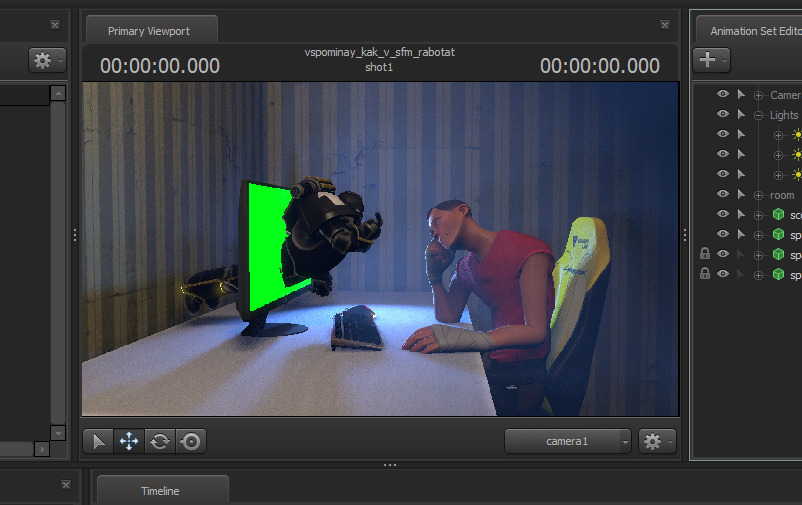This screenshot has height=505, width=802.
Task: Close the Primary Viewport panel
Action: pyautogui.click(x=664, y=25)
